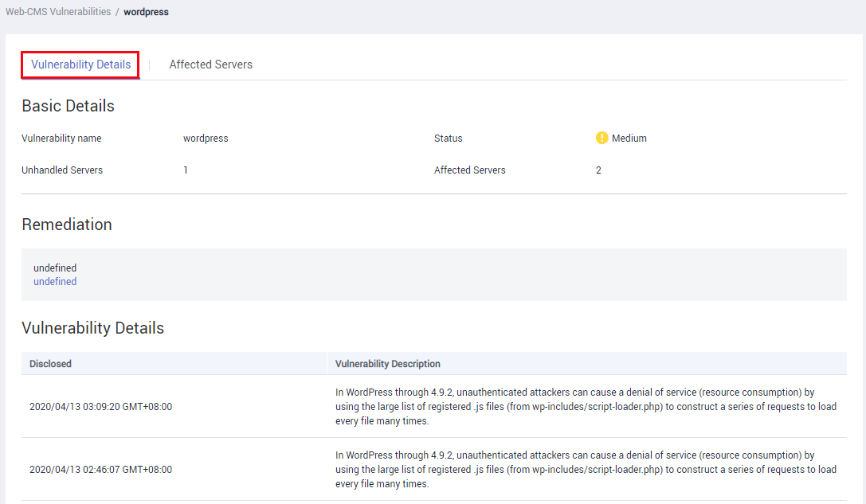Image resolution: width=866 pixels, height=504 pixels.
Task: Switch to the Affected Servers tab
Action: [210, 64]
